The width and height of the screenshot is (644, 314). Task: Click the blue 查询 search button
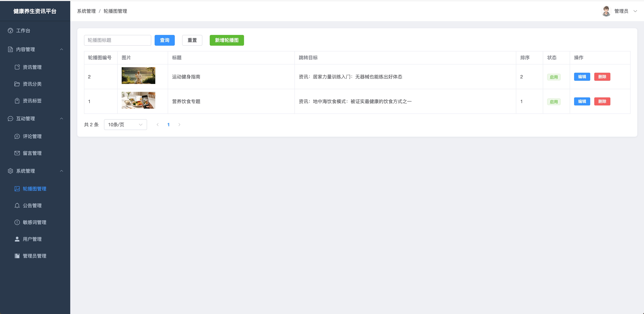click(165, 40)
